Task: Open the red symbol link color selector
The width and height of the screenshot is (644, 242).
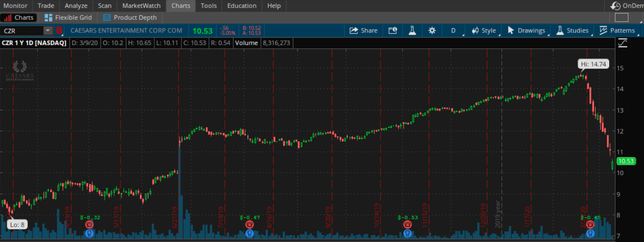Action: pos(59,31)
